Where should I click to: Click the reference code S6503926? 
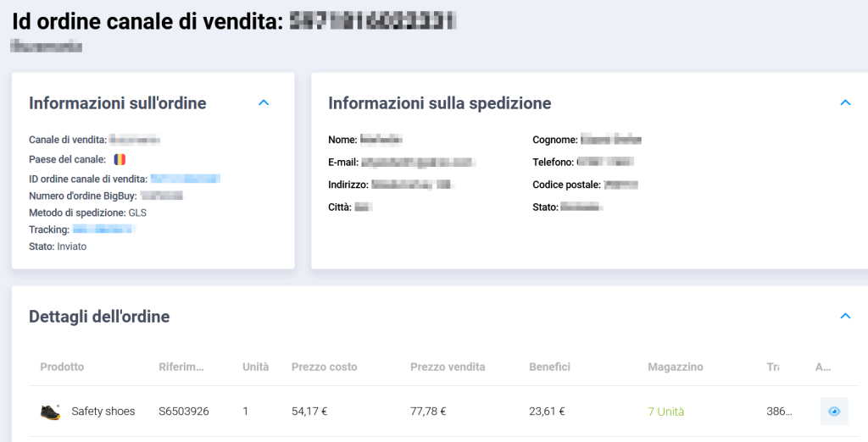[x=183, y=412]
